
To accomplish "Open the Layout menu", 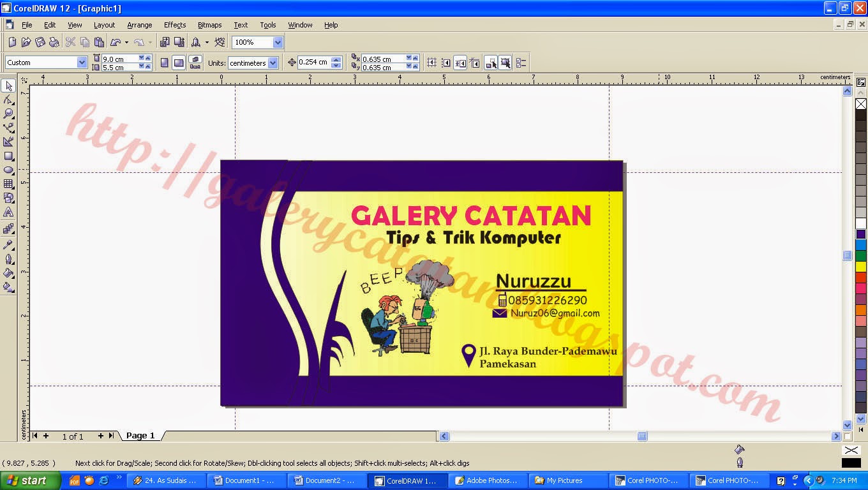I will (x=104, y=25).
